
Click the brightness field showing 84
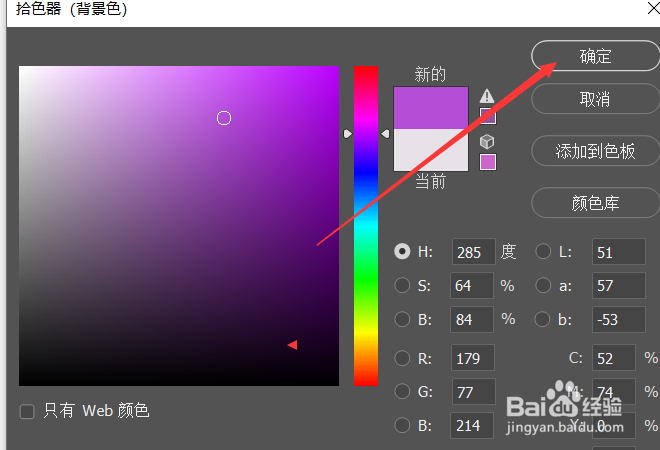471,320
